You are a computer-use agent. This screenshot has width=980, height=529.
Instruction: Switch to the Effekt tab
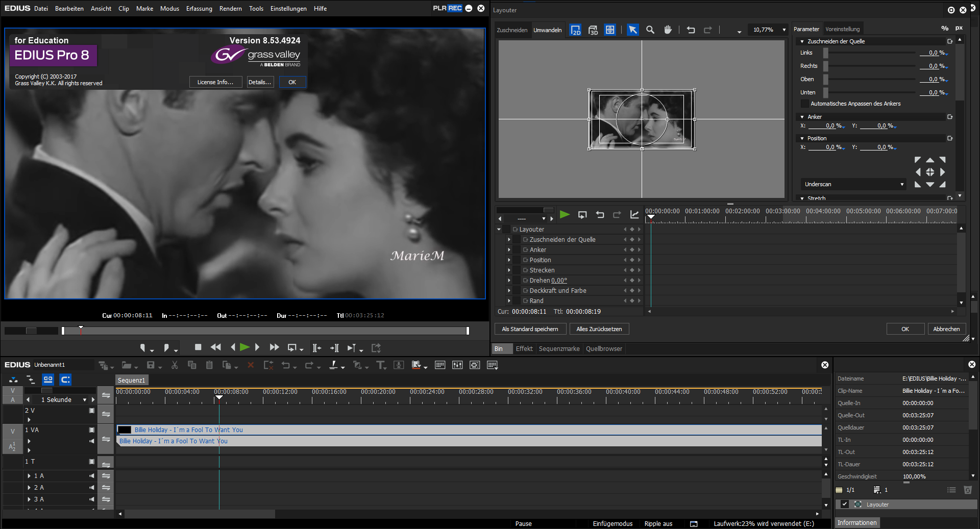524,349
